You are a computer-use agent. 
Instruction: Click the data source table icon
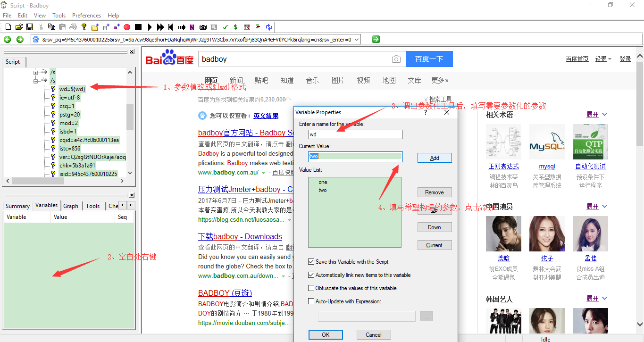(x=247, y=27)
